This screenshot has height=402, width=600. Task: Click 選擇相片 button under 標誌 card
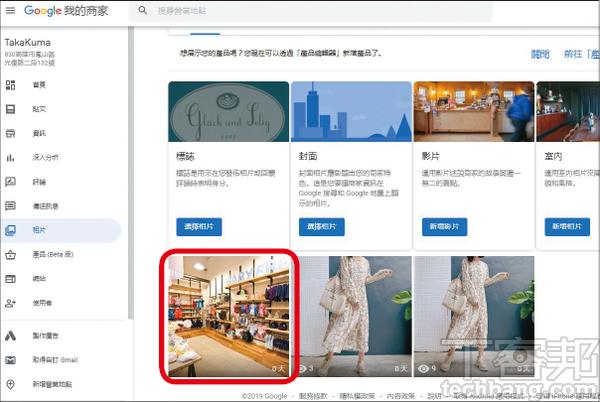tap(199, 227)
